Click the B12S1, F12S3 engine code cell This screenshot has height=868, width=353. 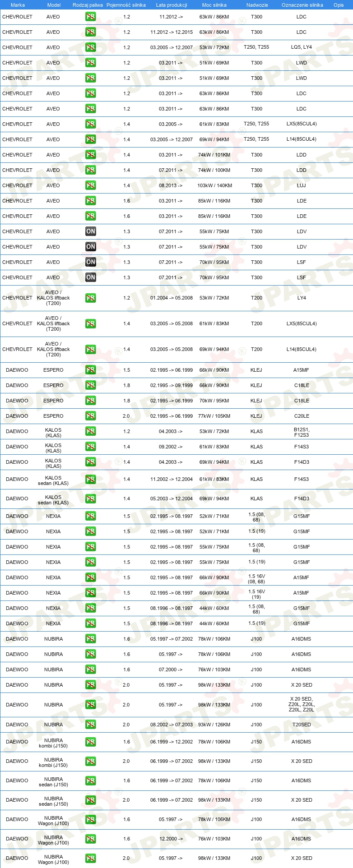point(302,433)
